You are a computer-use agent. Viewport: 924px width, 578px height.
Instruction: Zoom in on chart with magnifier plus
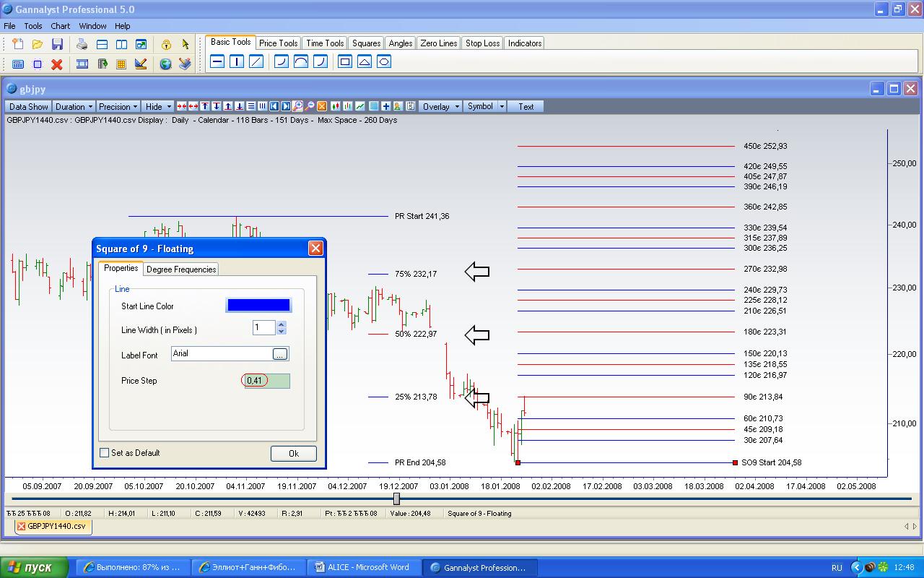coord(298,106)
